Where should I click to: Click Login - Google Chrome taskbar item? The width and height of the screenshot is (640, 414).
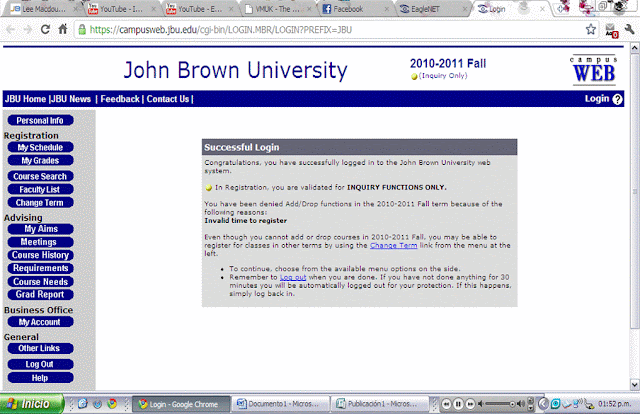point(182,404)
